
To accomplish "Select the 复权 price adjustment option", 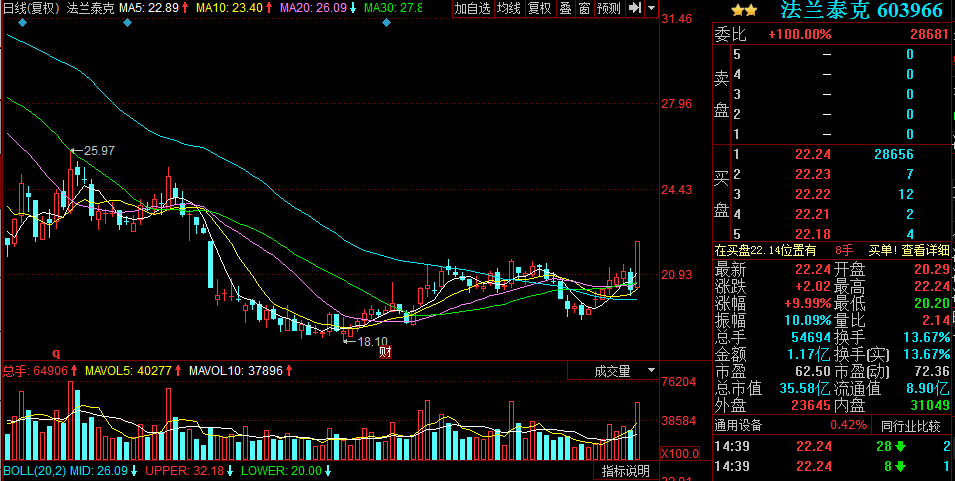I will click(x=540, y=9).
